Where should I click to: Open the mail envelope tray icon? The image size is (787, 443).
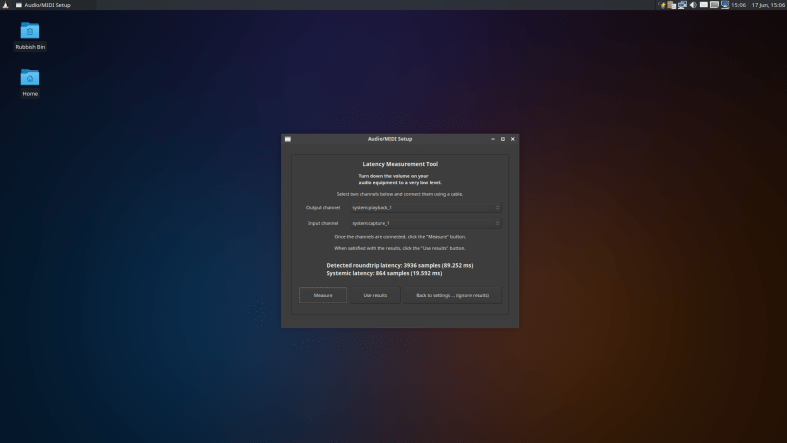coord(704,5)
